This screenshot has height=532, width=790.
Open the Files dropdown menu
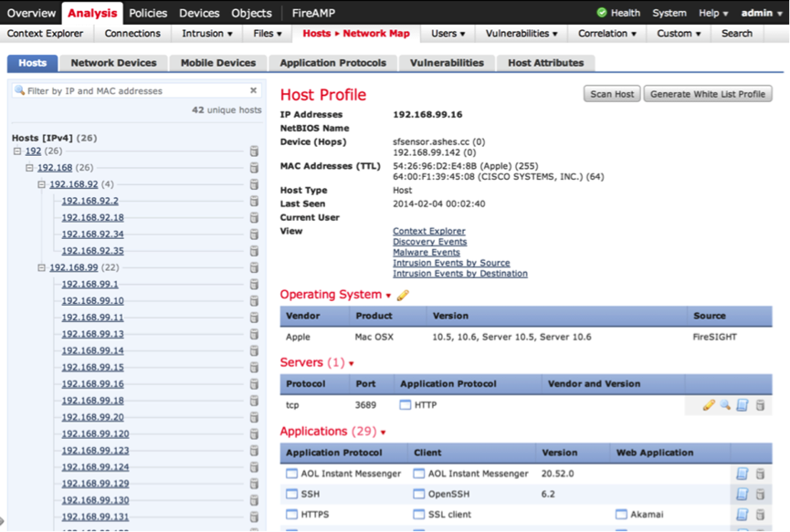tap(268, 34)
